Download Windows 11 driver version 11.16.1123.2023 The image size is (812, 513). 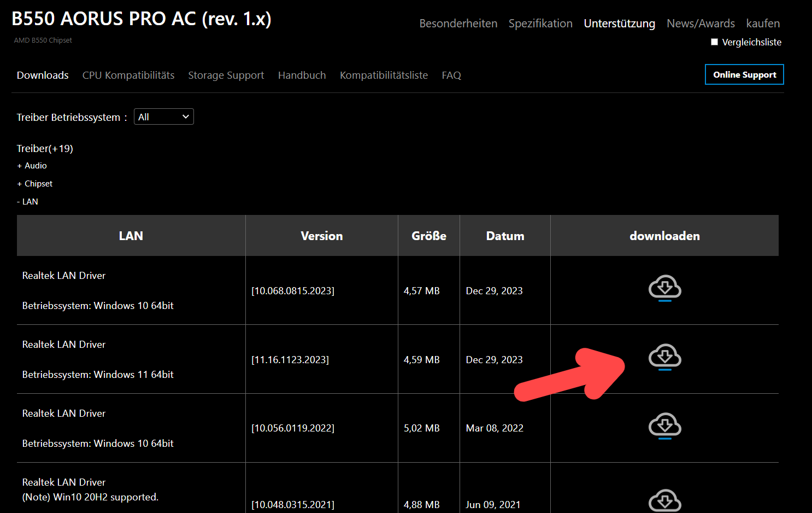coord(664,358)
